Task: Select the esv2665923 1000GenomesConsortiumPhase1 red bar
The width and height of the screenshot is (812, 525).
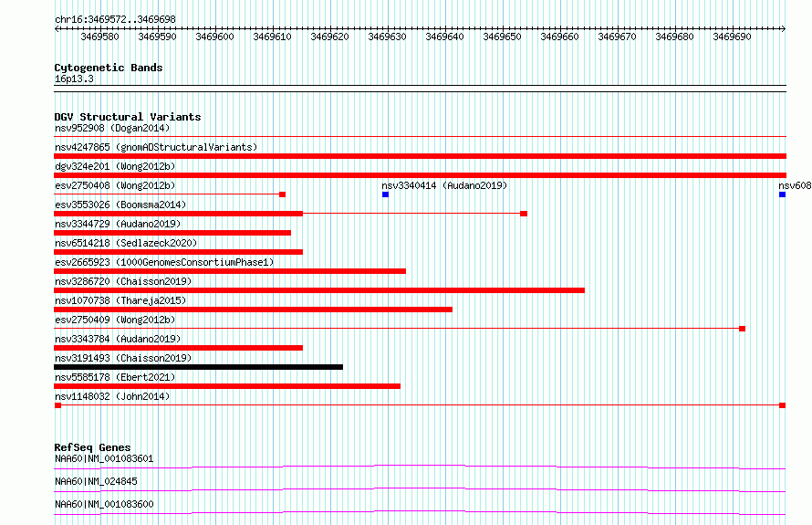Action: (x=230, y=271)
